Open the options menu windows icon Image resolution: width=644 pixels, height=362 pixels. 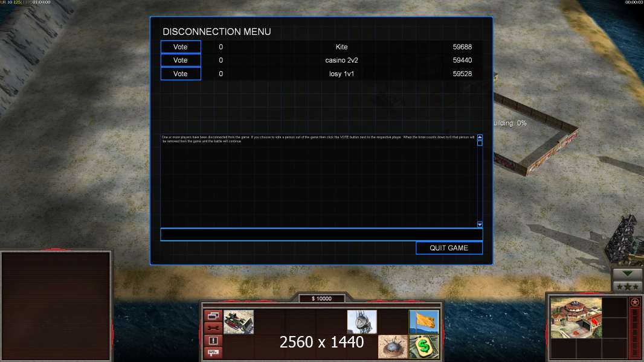(213, 316)
